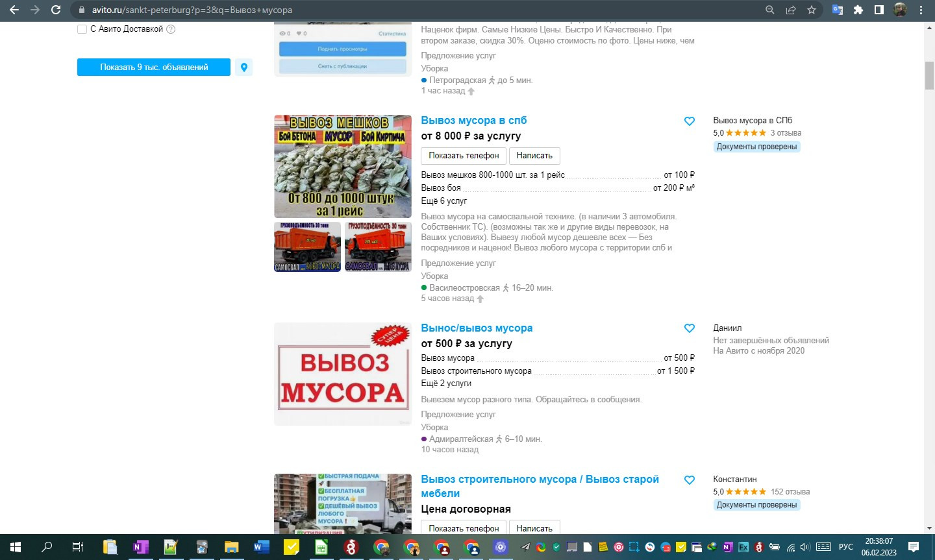This screenshot has height=560, width=935.
Task: Toggle the Chrome side panel
Action: point(879,10)
